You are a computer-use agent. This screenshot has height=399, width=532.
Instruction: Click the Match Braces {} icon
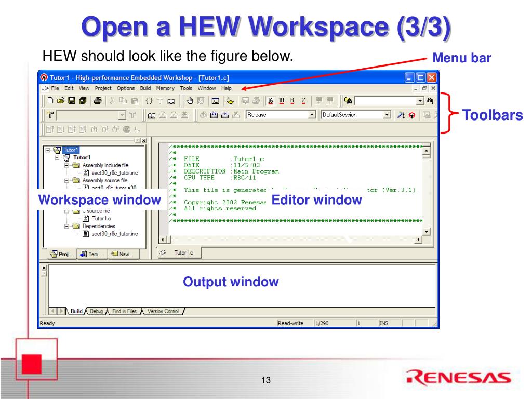[149, 100]
